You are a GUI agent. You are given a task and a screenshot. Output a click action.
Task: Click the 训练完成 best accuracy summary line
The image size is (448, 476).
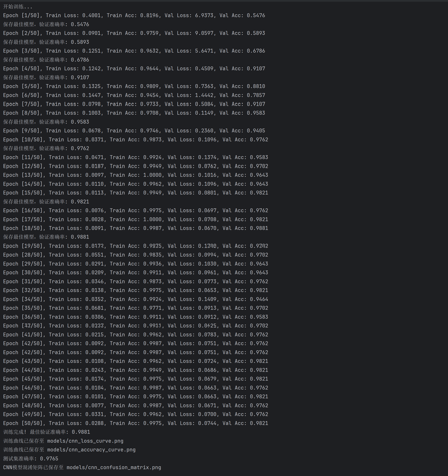tap(47, 432)
